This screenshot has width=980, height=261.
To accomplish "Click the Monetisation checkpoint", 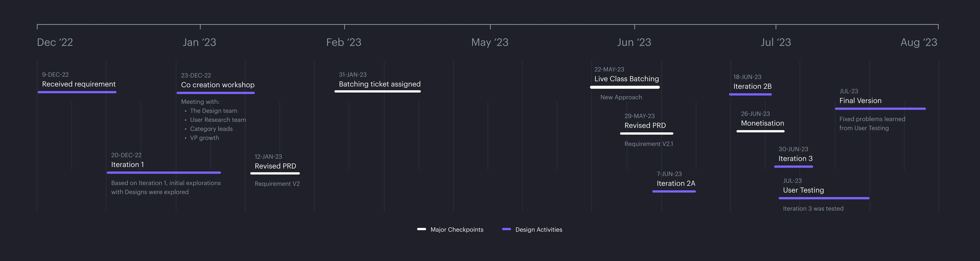I will point(762,123).
